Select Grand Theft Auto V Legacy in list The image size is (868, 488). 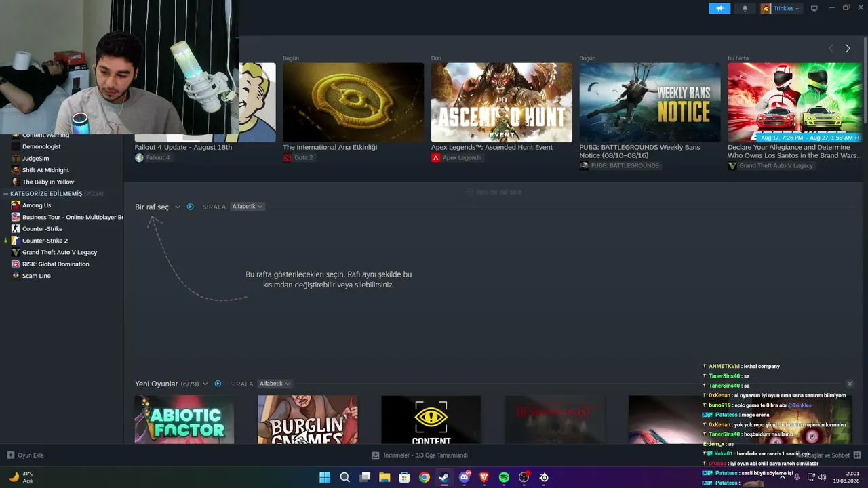tap(60, 252)
